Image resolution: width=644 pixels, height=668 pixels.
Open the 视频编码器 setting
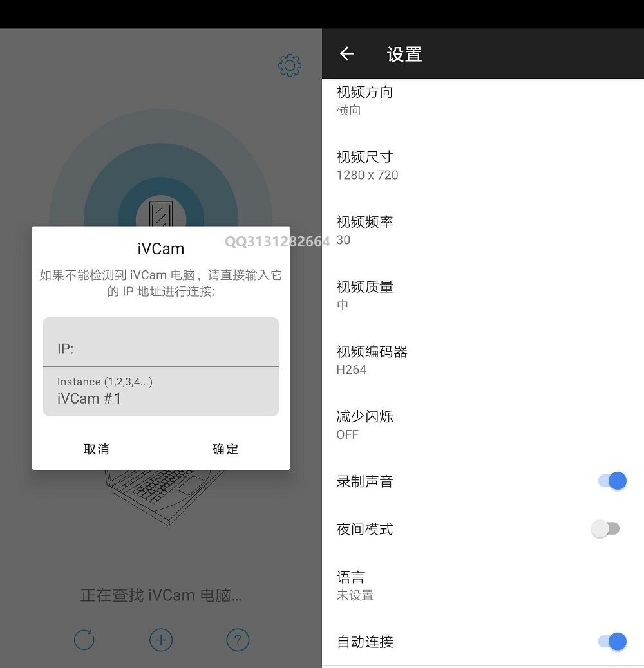(x=483, y=360)
